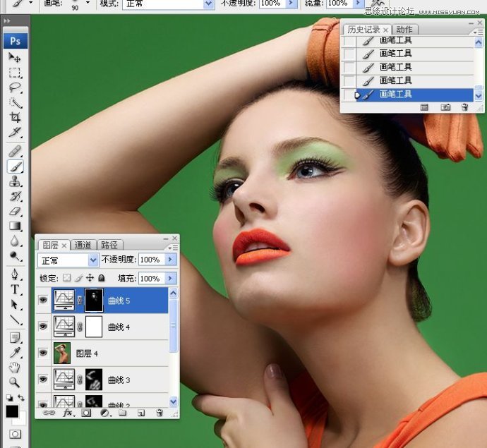This screenshot has width=487, height=448.
Task: Select the Path Selection tool
Action: [14, 304]
